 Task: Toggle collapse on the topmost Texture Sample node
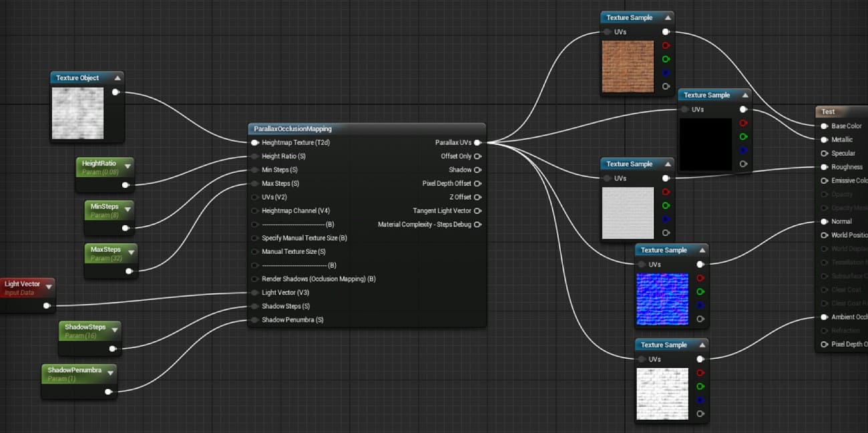coord(669,17)
